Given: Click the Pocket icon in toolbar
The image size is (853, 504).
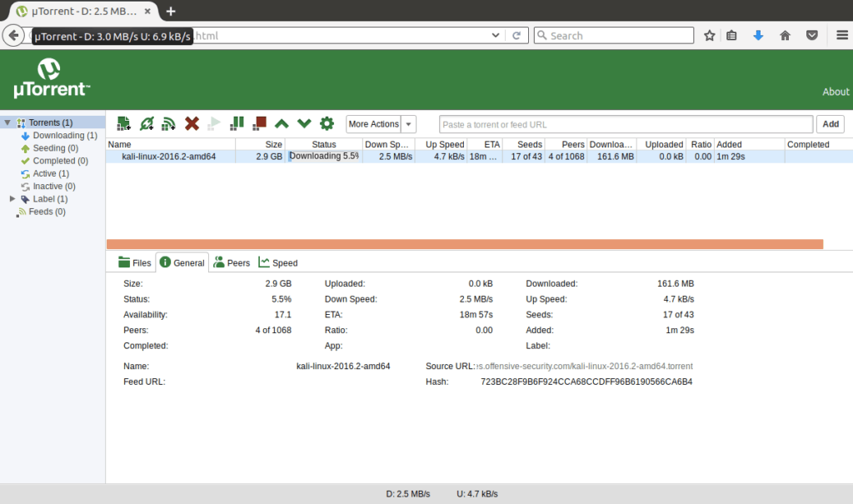Looking at the screenshot, I should click(x=812, y=36).
